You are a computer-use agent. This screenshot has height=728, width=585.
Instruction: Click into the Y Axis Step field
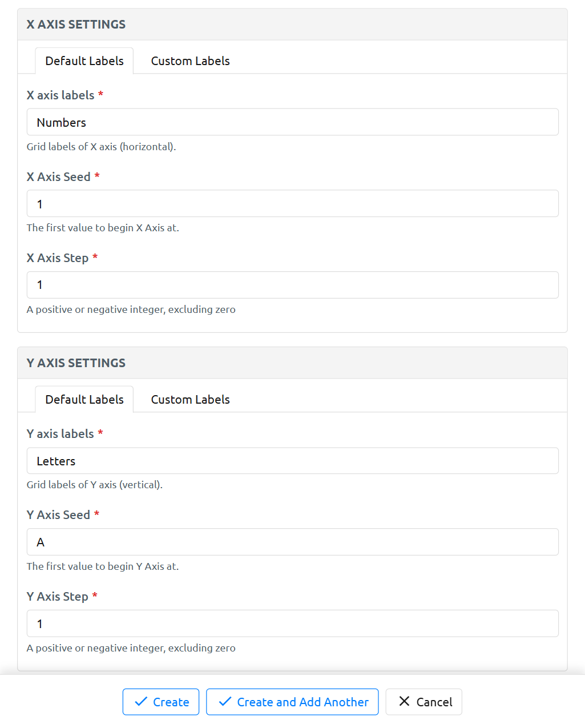292,624
